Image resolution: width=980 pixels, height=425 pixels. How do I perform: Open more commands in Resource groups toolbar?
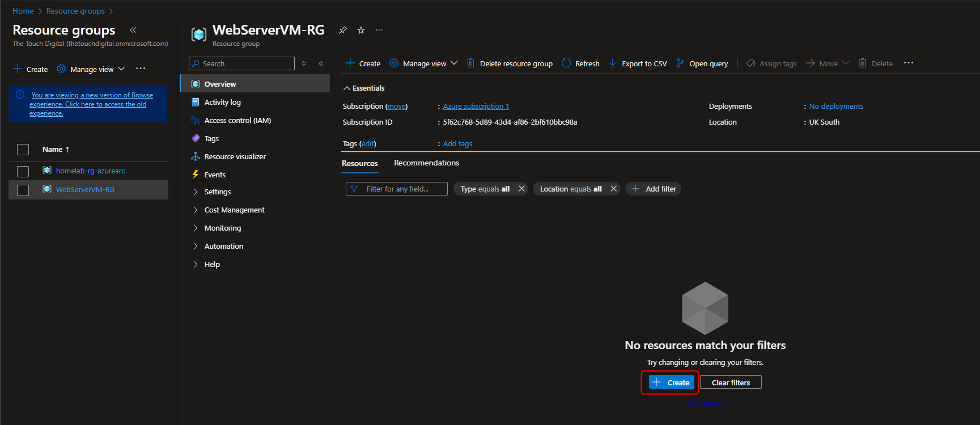pos(141,69)
